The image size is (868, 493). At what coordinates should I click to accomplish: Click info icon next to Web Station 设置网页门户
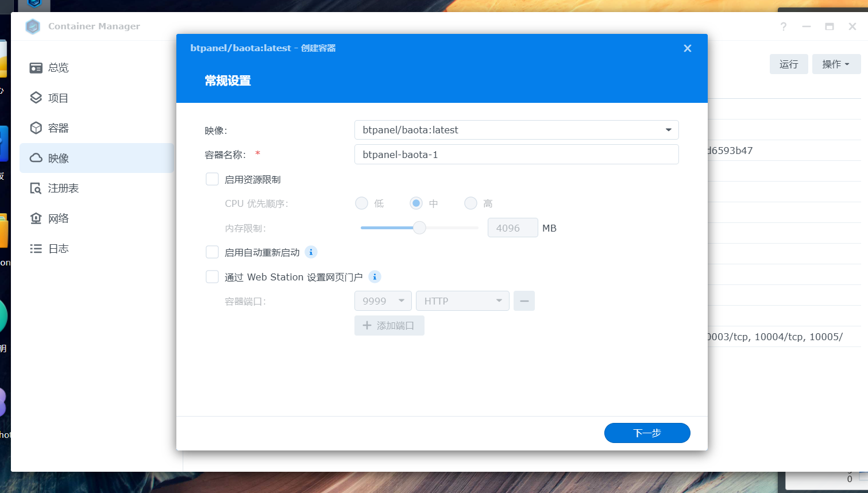375,277
